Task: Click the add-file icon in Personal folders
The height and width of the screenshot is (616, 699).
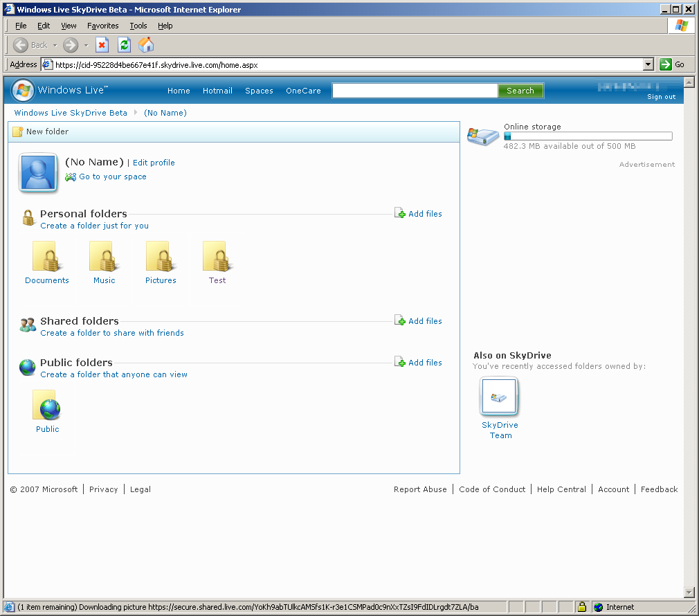Action: (x=400, y=213)
